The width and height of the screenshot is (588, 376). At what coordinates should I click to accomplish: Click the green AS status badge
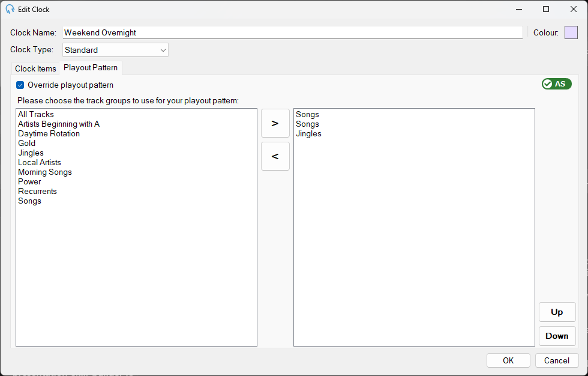[557, 83]
